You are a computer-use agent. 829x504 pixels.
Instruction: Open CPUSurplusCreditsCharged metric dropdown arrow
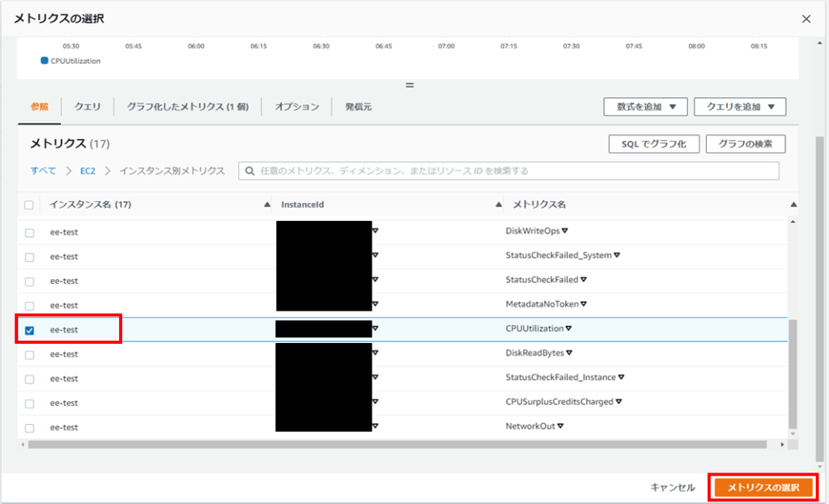[x=619, y=401]
